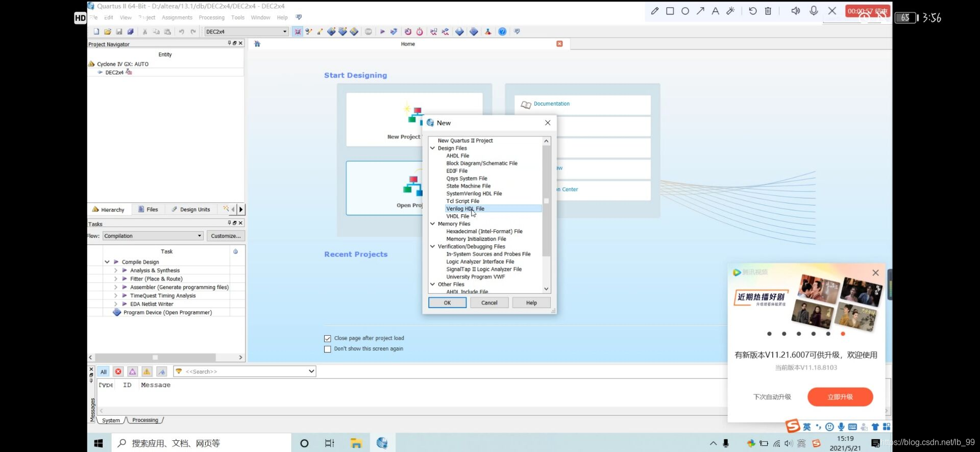Viewport: 980px width, 452px height.
Task: Open File Explorer from the taskbar
Action: pos(356,443)
